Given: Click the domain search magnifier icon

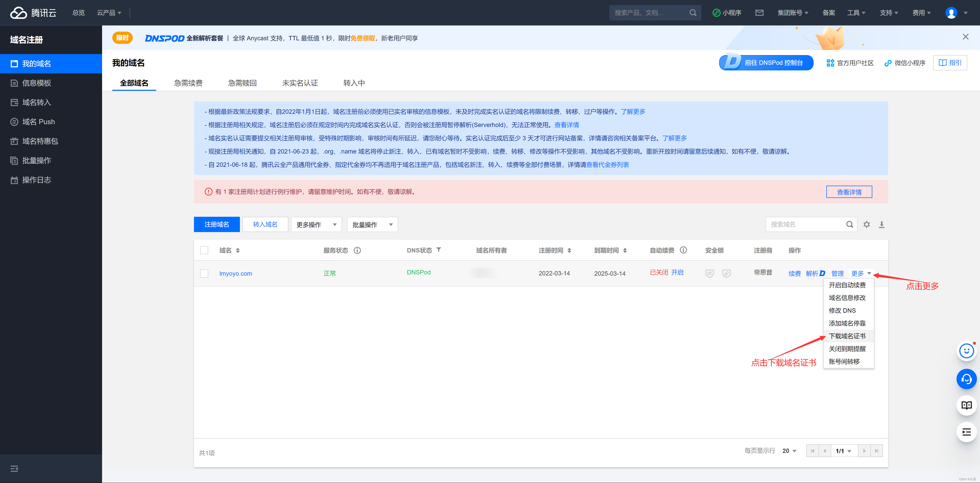Looking at the screenshot, I should 849,224.
